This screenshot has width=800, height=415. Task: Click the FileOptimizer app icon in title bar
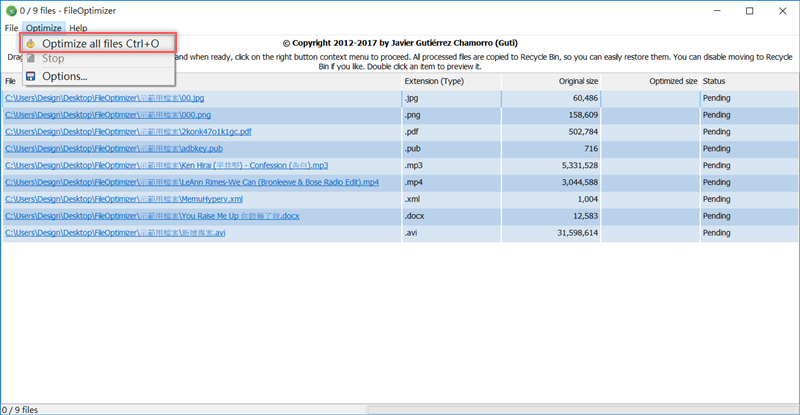pyautogui.click(x=11, y=11)
